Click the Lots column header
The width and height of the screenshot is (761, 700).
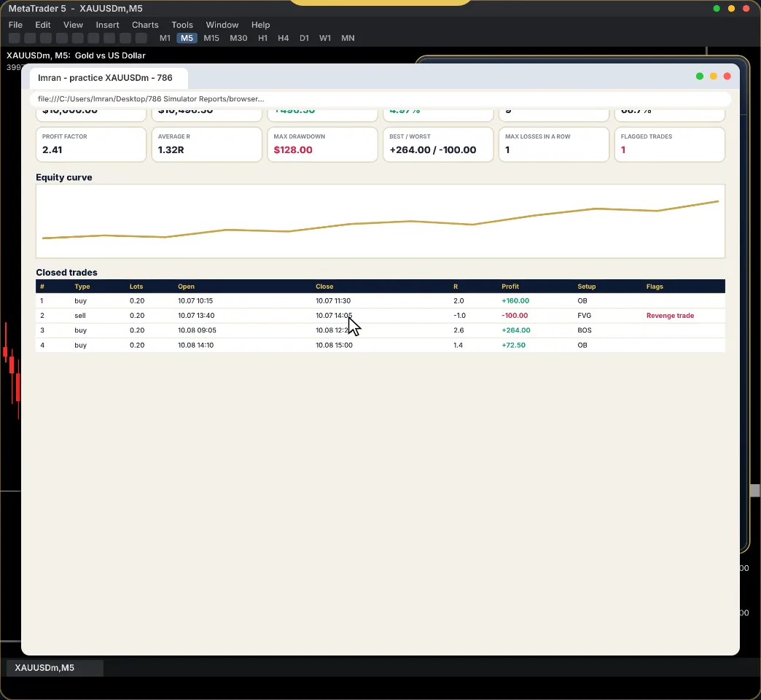click(136, 287)
